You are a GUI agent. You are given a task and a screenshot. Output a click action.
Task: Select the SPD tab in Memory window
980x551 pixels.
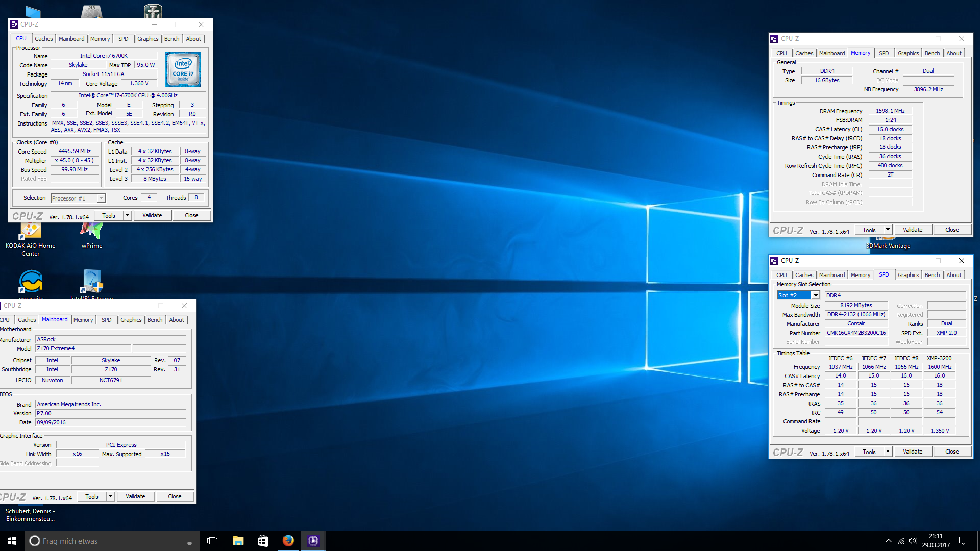884,53
